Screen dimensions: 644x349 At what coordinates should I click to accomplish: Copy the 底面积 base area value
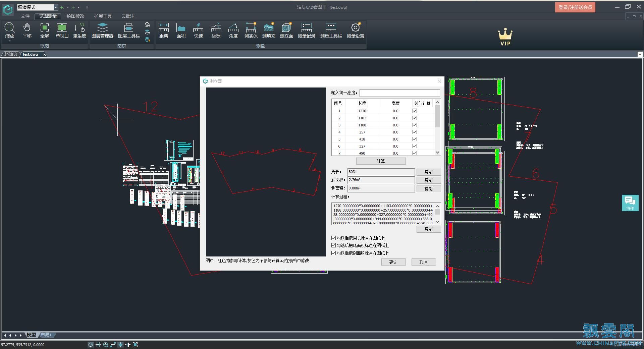click(x=428, y=180)
